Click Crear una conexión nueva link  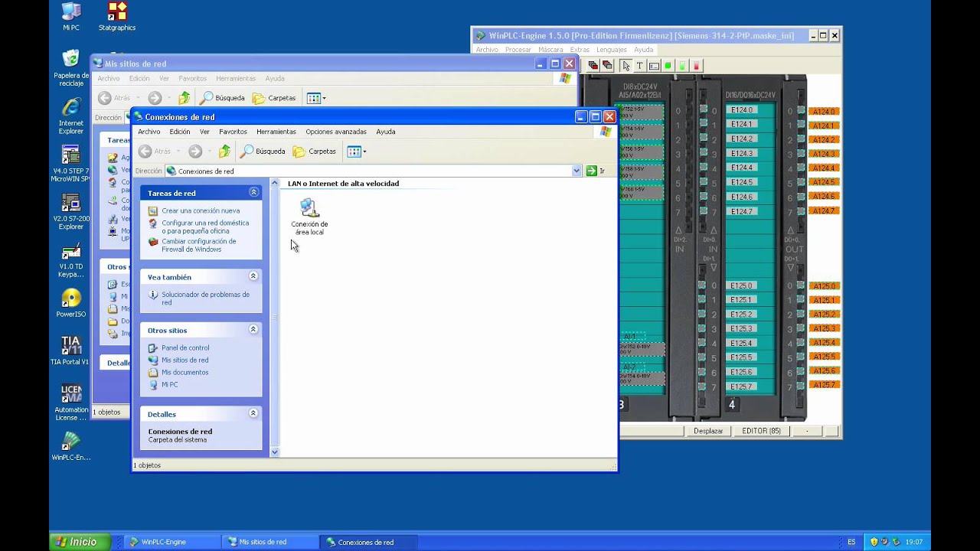click(x=201, y=210)
